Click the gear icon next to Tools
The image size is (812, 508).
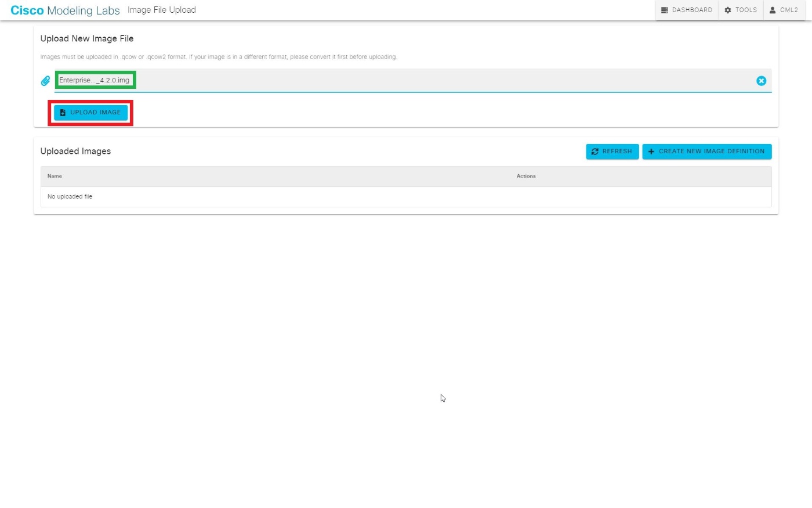727,10
